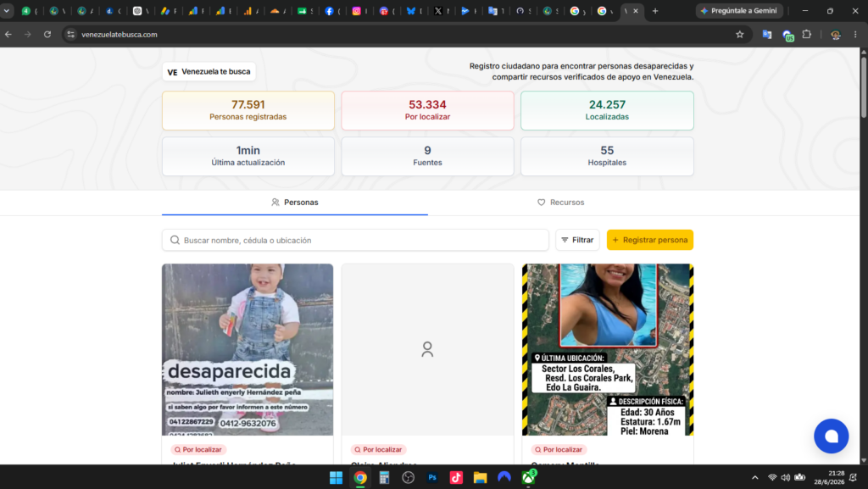The image size is (868, 489).
Task: Reload the current page
Action: point(47,34)
